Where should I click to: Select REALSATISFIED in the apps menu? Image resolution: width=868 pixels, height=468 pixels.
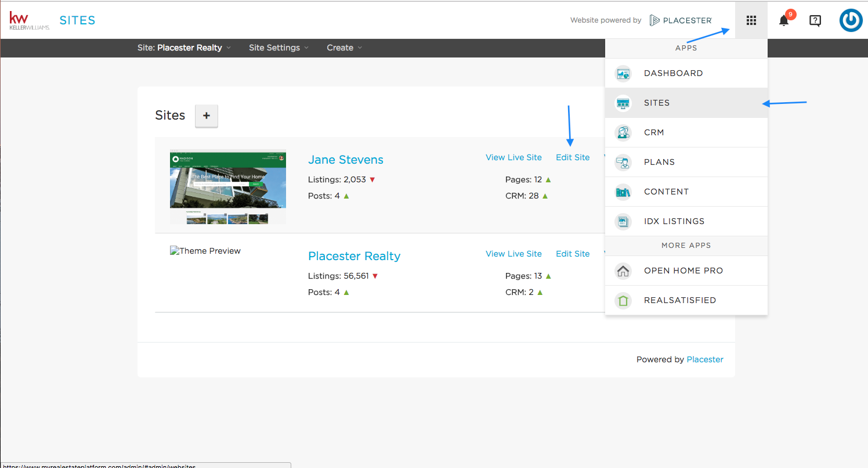[686, 300]
